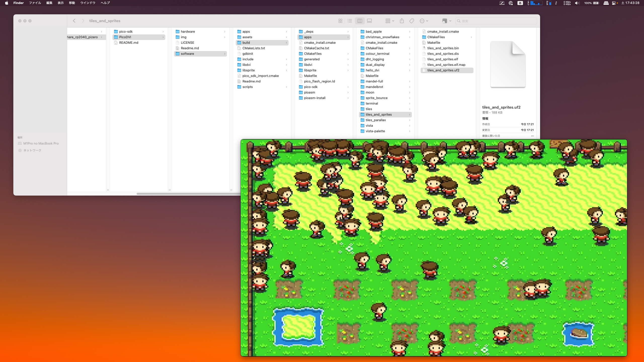This screenshot has height=362, width=644.
Task: Click the Share toolbar icon
Action: (x=402, y=21)
